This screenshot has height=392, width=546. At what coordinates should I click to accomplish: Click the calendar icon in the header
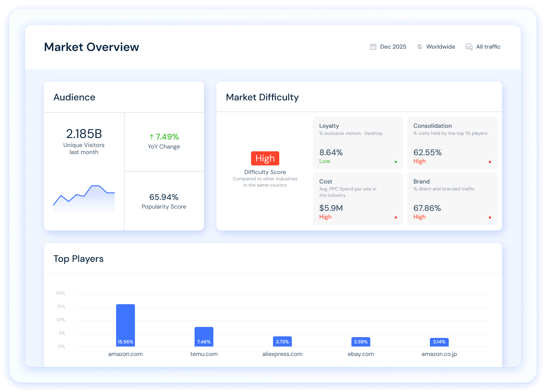[x=373, y=46]
